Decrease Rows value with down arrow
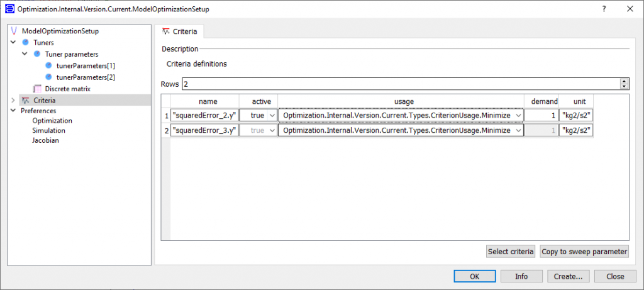Screen dimensions: 644x290 click(625, 86)
